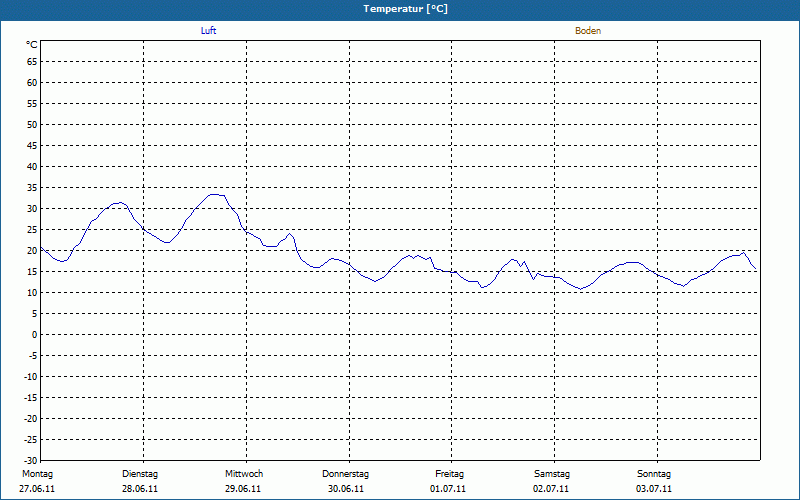Click the -30 y-axis value
This screenshot has height=500, width=800.
[x=31, y=460]
